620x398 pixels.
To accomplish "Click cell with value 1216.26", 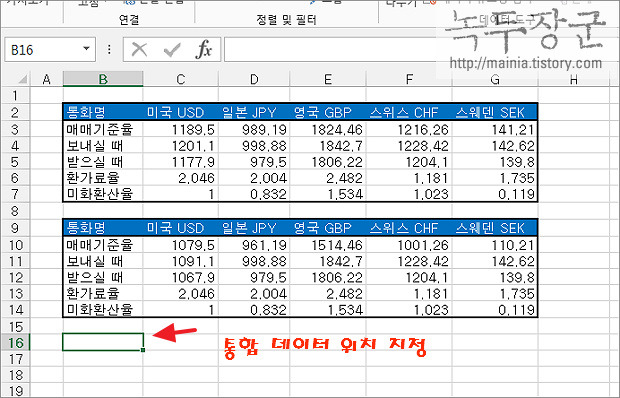I will coord(409,129).
